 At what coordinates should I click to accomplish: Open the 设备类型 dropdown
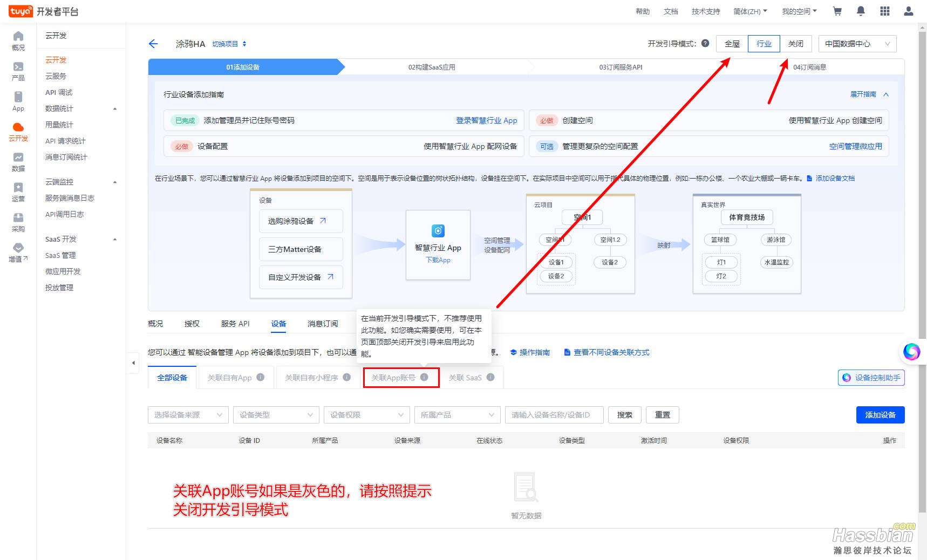coord(276,415)
